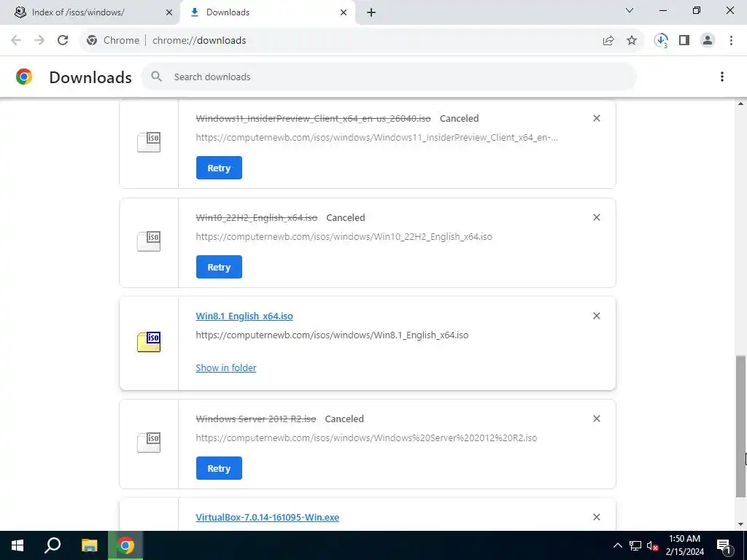The height and width of the screenshot is (560, 747).
Task: Click the Win8.1 ISO file icon
Action: (x=149, y=341)
